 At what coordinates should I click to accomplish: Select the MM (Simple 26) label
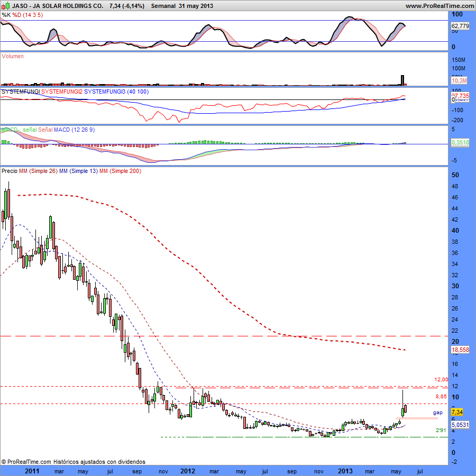(x=38, y=171)
